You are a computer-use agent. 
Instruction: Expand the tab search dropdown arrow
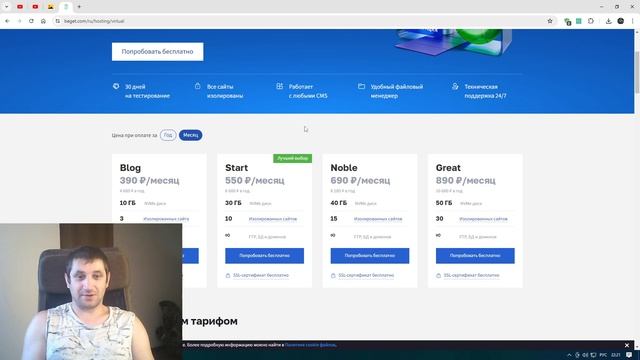tap(7, 7)
